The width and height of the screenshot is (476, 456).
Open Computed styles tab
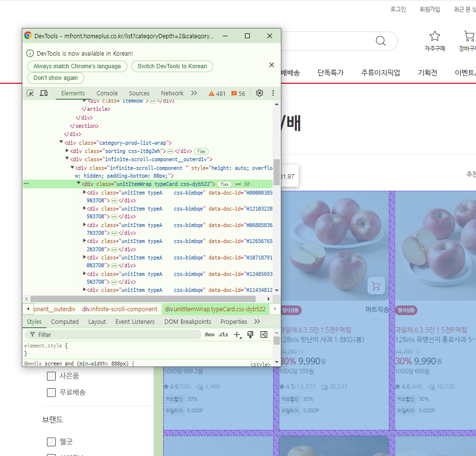65,321
